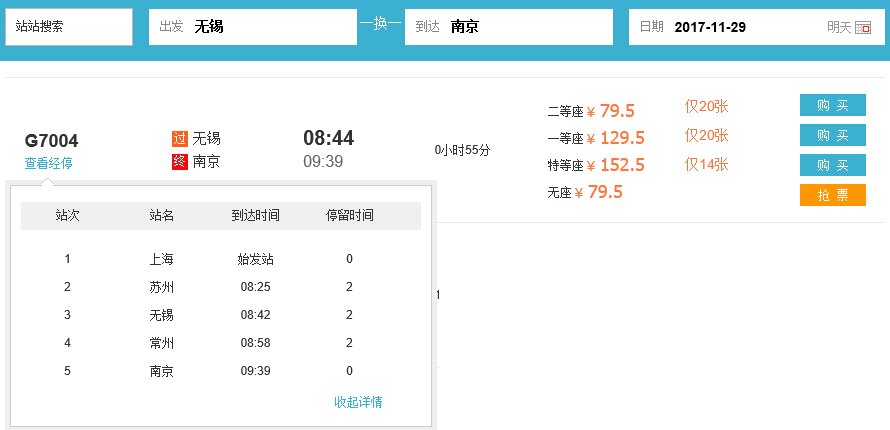This screenshot has width=890, height=430.
Task: Click arrival time 09:39 in 南京 row
Action: (255, 371)
